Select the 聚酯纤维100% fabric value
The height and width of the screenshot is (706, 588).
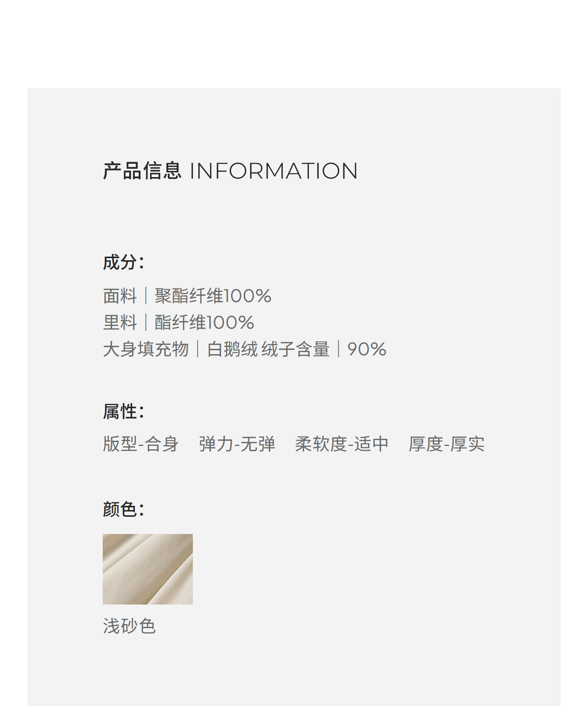[212, 296]
